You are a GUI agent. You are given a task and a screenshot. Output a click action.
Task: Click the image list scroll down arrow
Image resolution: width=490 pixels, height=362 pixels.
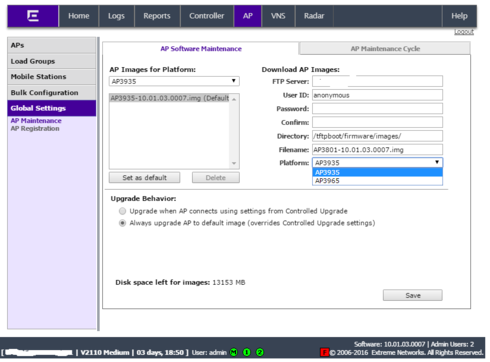coord(234,163)
